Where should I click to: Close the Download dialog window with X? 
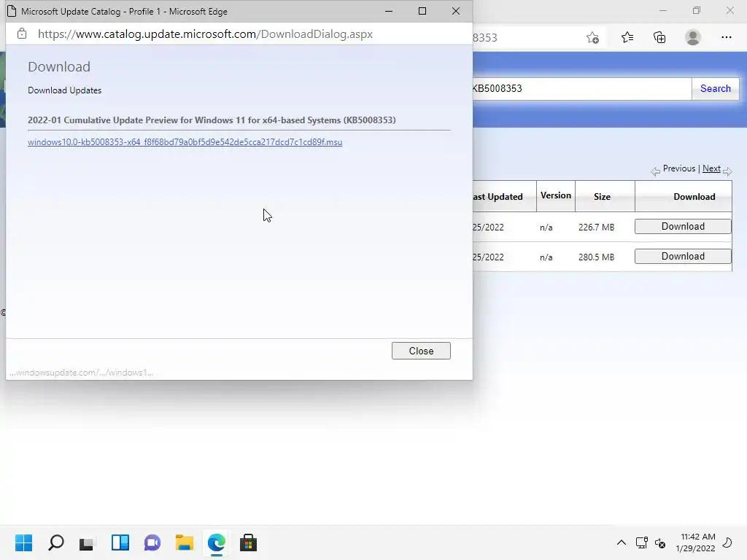coord(456,11)
